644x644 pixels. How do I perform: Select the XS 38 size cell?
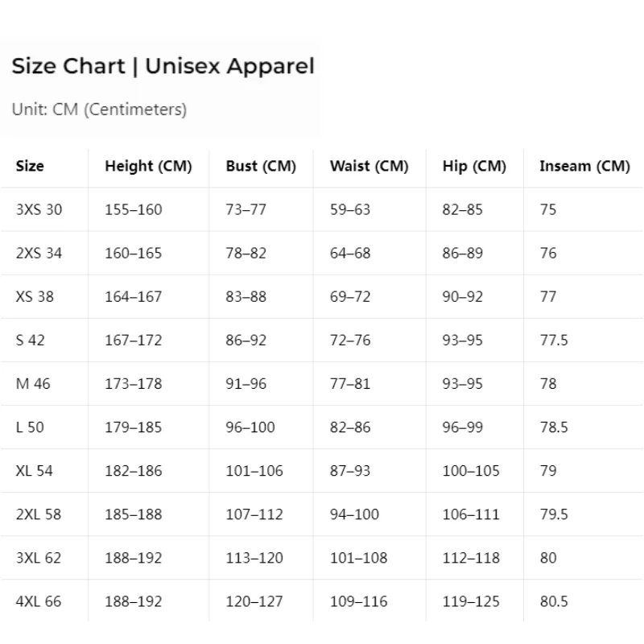(x=35, y=296)
